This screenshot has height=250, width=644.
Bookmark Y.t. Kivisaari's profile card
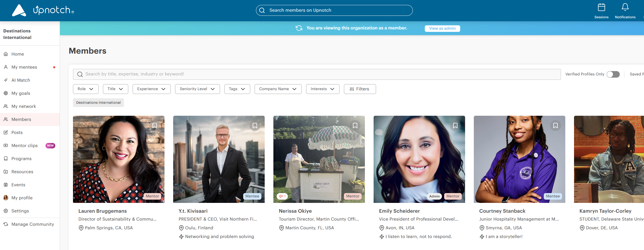pyautogui.click(x=255, y=126)
